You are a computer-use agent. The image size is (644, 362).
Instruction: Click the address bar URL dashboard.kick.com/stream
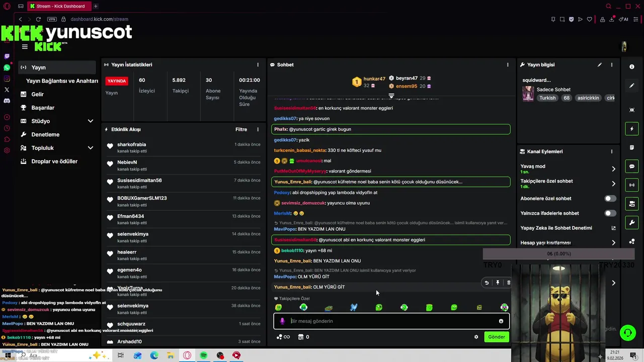99,19
